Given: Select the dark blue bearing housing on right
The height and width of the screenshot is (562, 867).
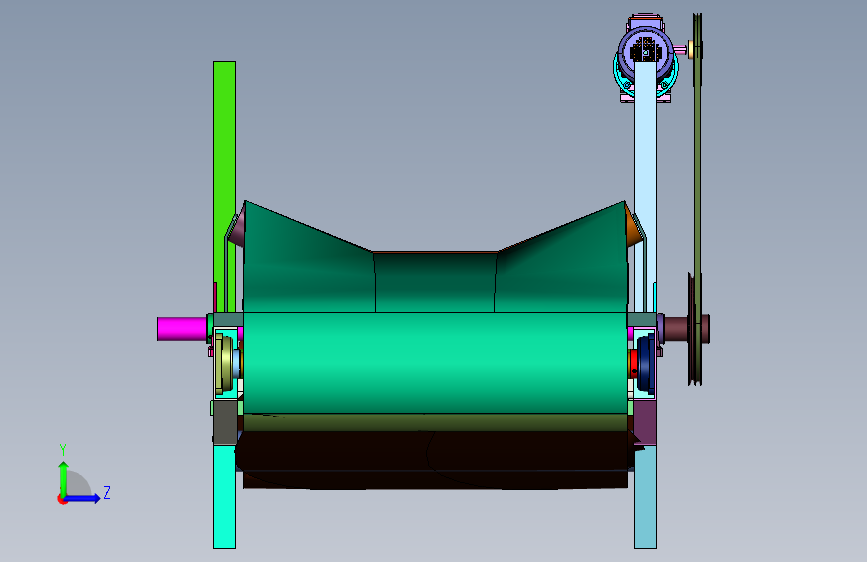Looking at the screenshot, I should point(646,363).
